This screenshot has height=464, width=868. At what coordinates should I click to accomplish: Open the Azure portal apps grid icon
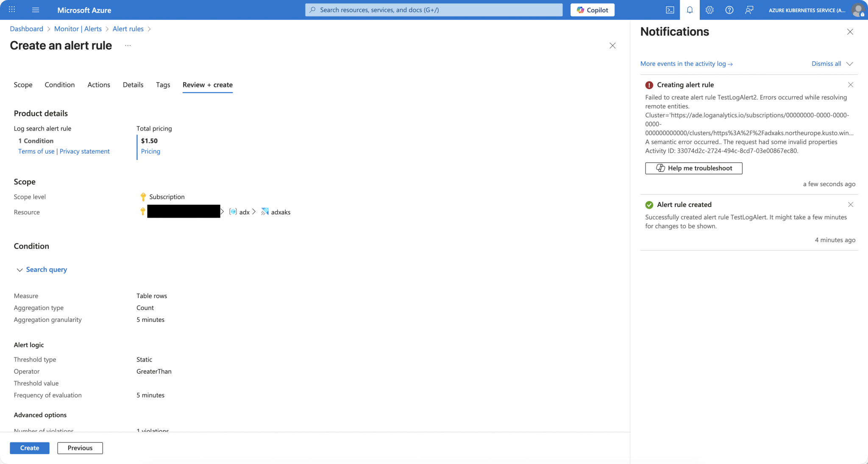pos(12,9)
